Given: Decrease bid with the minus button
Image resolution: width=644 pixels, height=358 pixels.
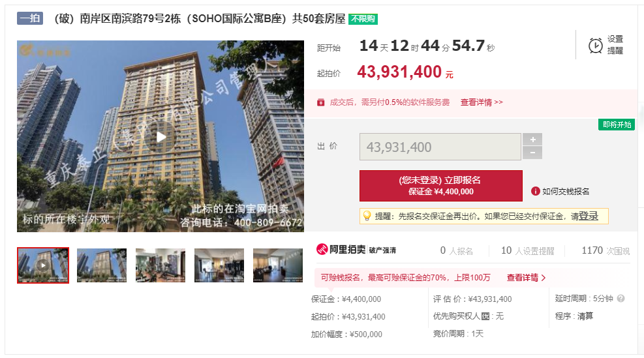Looking at the screenshot, I should [x=532, y=153].
